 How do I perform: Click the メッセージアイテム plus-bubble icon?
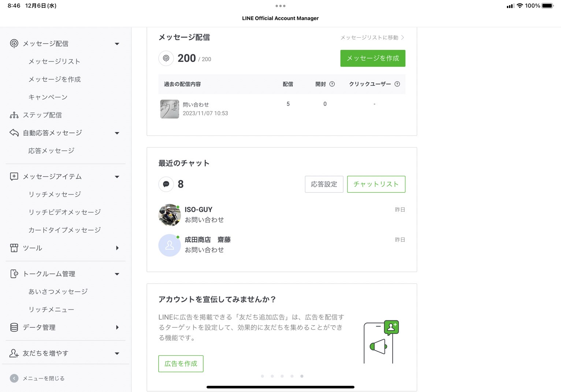(14, 177)
